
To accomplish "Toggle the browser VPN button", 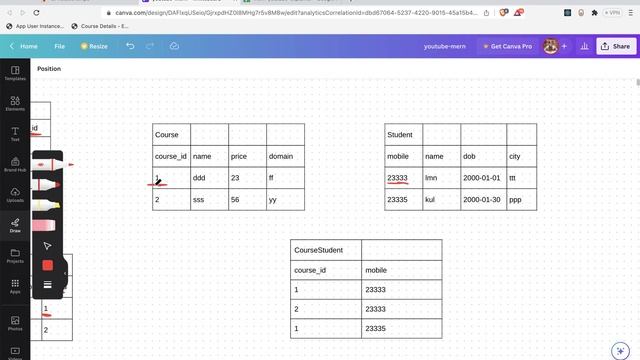I will 613,13.
